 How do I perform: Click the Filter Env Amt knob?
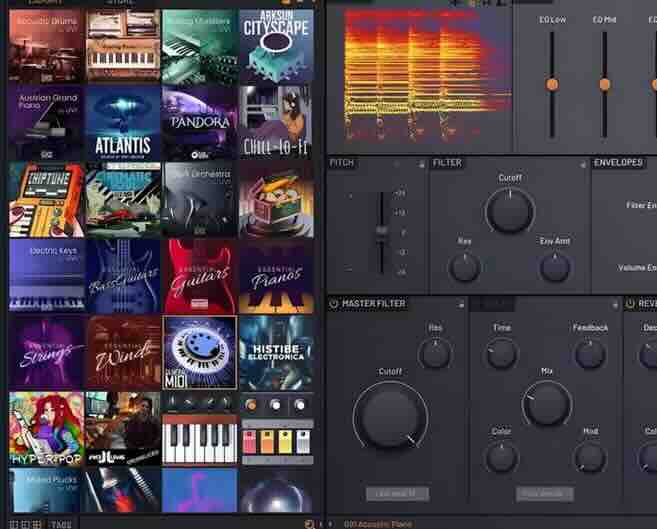point(555,267)
